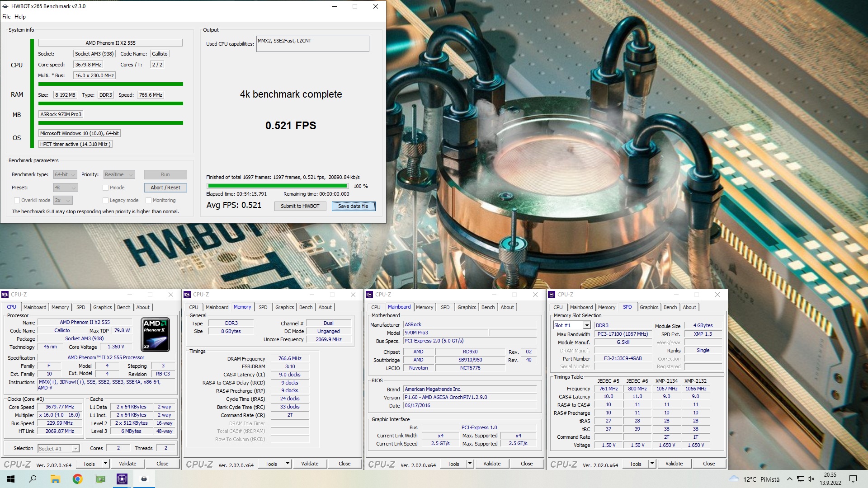Select Memory tab in the CPU tab CPU-Z window
The image size is (868, 488).
click(60, 307)
